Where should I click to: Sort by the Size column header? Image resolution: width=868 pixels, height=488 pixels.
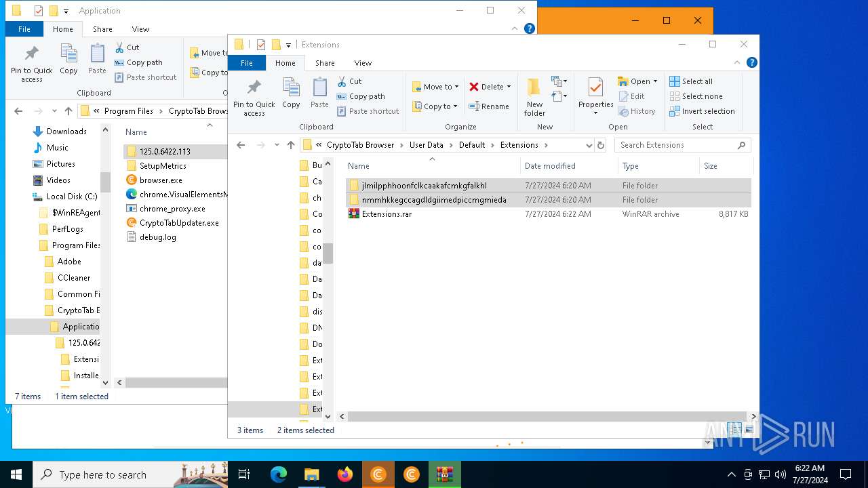click(x=726, y=166)
